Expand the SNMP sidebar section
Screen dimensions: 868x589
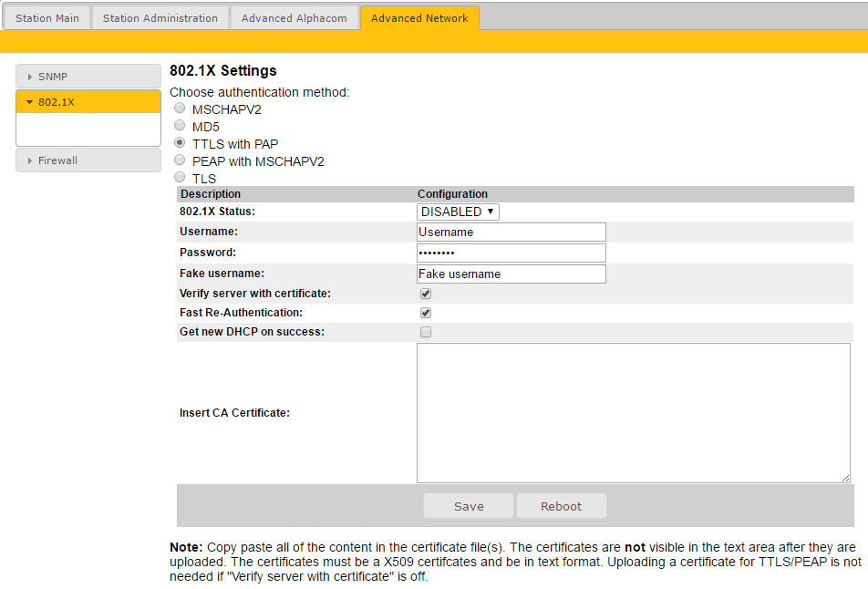[88, 77]
